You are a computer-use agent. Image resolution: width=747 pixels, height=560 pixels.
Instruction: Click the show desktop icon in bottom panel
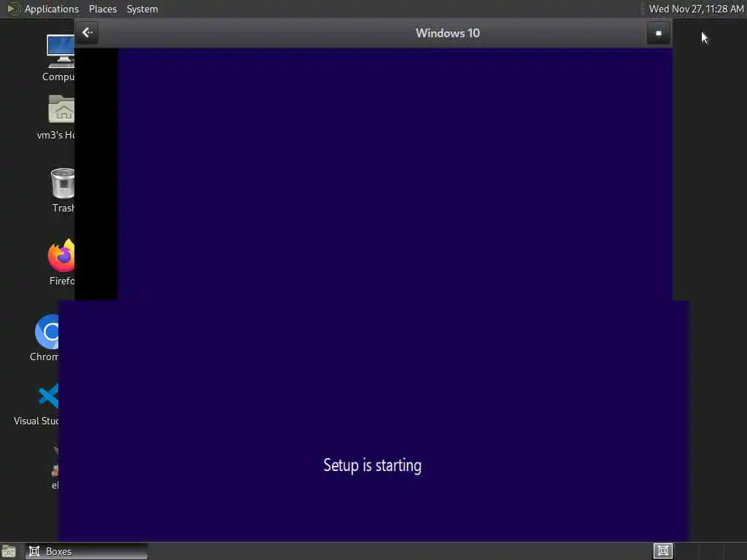tap(9, 551)
